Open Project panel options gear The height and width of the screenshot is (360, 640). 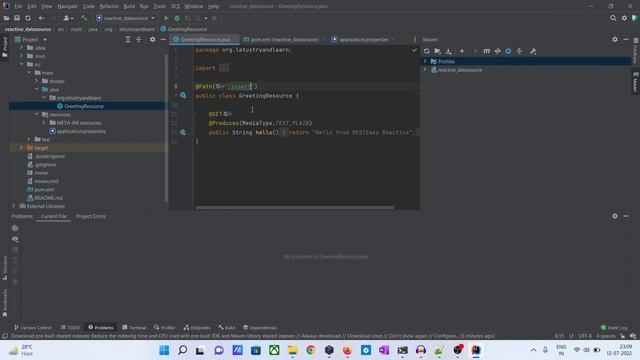[x=152, y=39]
